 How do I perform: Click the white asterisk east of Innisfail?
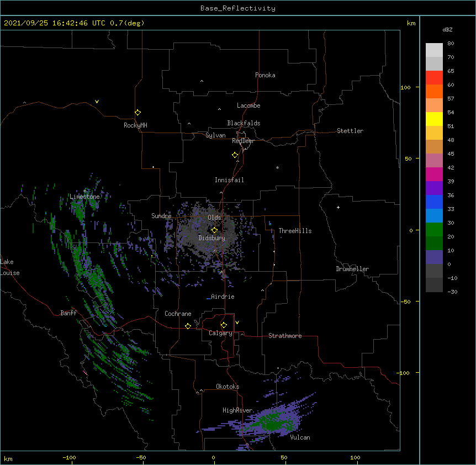277,167
